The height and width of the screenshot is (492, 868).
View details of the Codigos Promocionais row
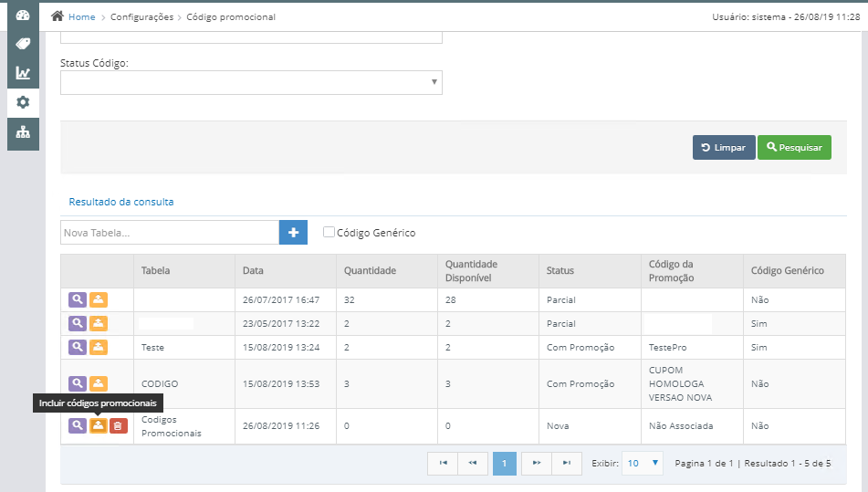pos(78,425)
